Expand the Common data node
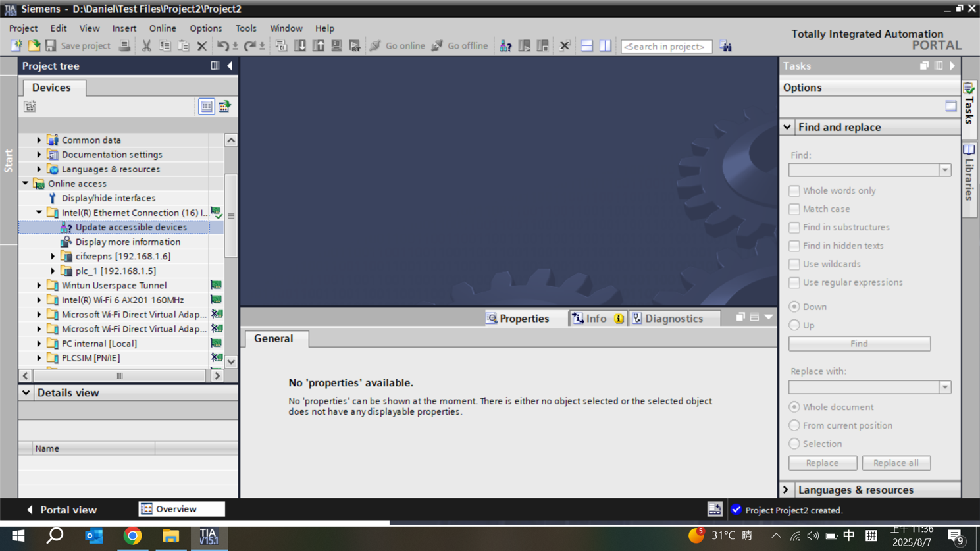The height and width of the screenshot is (551, 980). pos(39,140)
